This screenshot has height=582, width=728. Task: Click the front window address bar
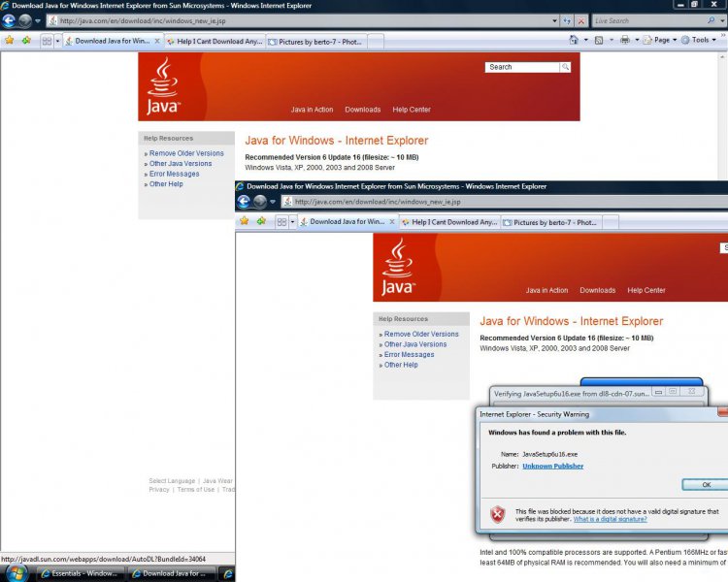[x=505, y=202]
